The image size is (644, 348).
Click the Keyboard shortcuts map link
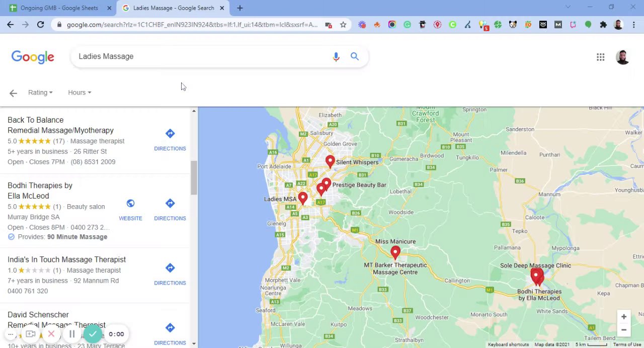click(x=508, y=344)
